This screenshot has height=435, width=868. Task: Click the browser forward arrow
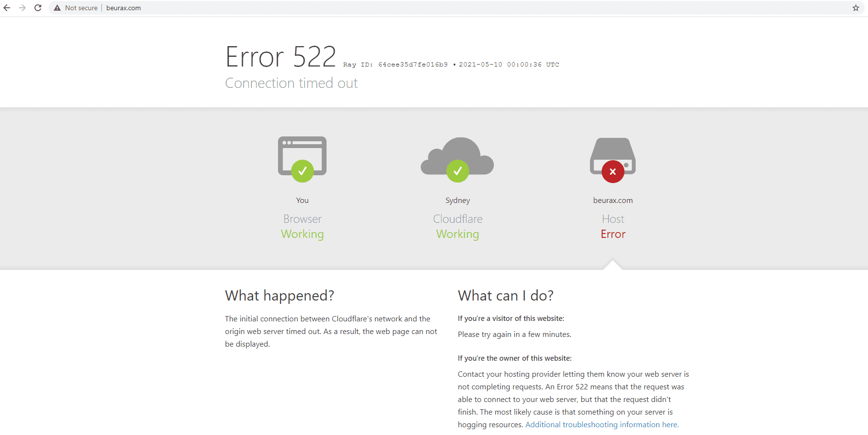click(x=22, y=8)
